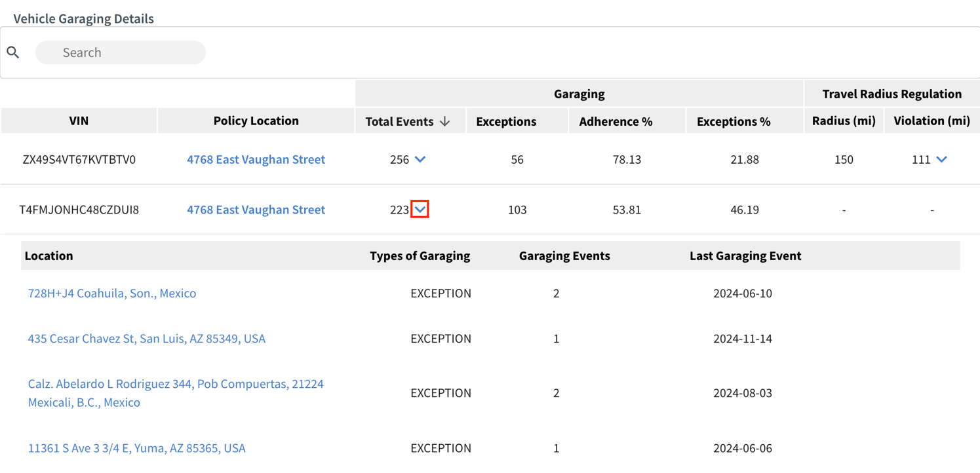980x473 pixels.
Task: Open 728H+J4 Coahuila, Son., Mexico location
Action: (x=112, y=293)
